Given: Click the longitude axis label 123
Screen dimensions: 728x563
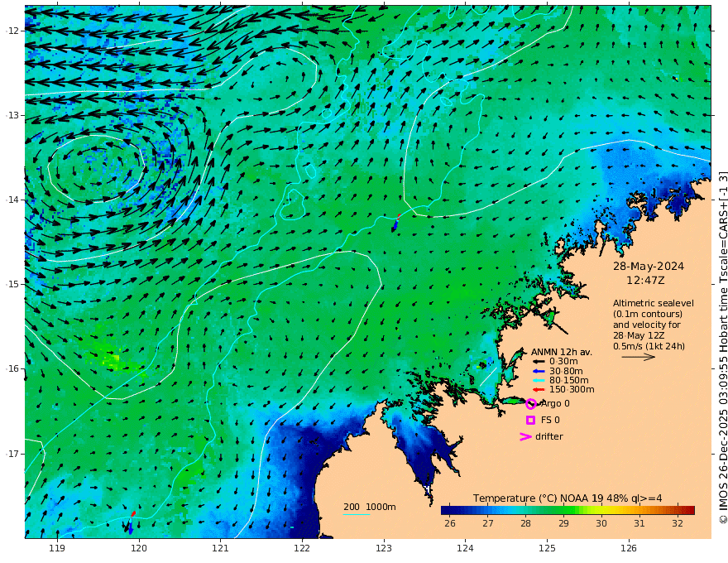Looking at the screenshot, I should (384, 549).
